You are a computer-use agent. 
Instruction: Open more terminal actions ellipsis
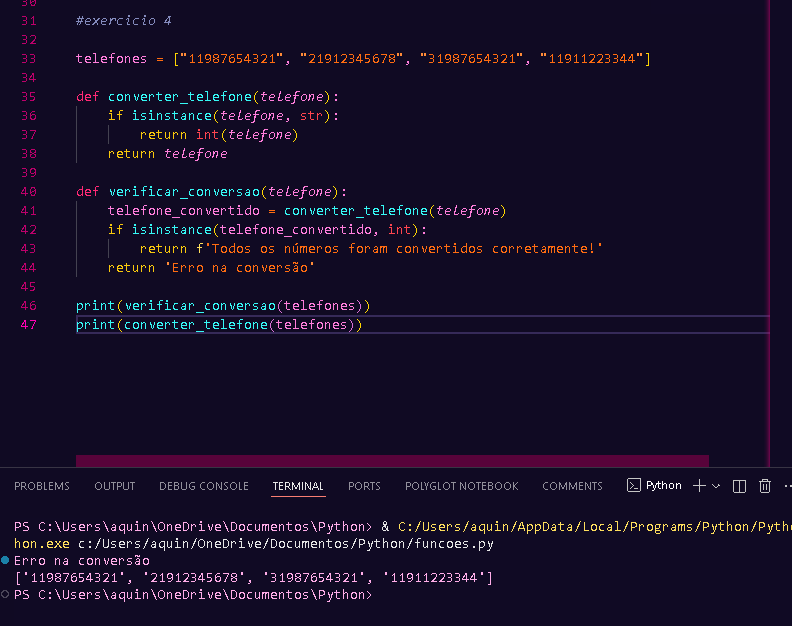click(x=787, y=486)
